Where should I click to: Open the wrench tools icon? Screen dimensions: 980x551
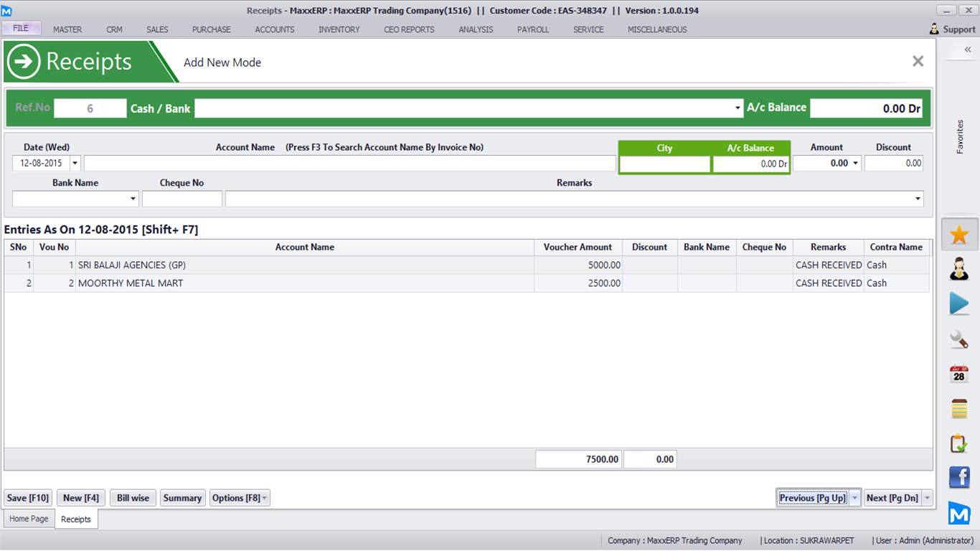click(959, 339)
